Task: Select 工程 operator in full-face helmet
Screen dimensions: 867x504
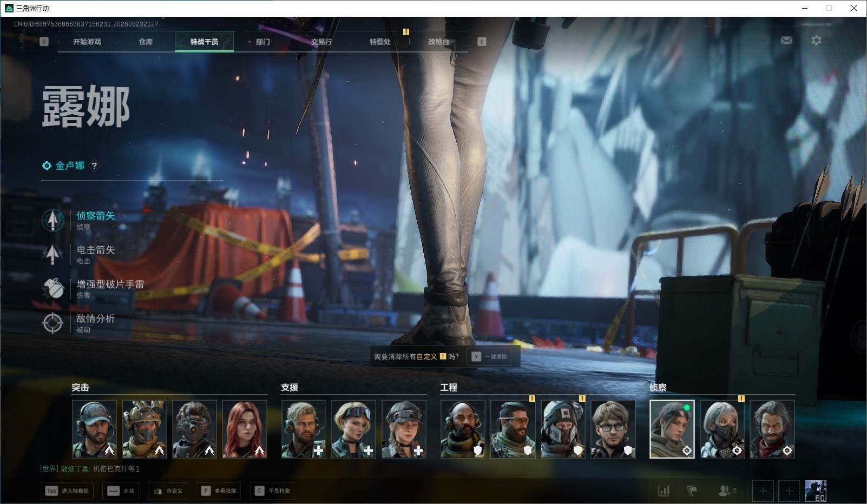Action: [563, 429]
